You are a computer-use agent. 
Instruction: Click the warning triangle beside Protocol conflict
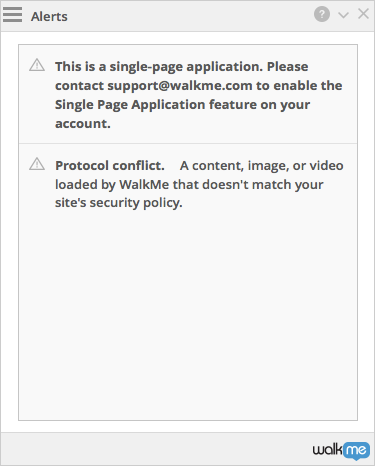coord(37,164)
